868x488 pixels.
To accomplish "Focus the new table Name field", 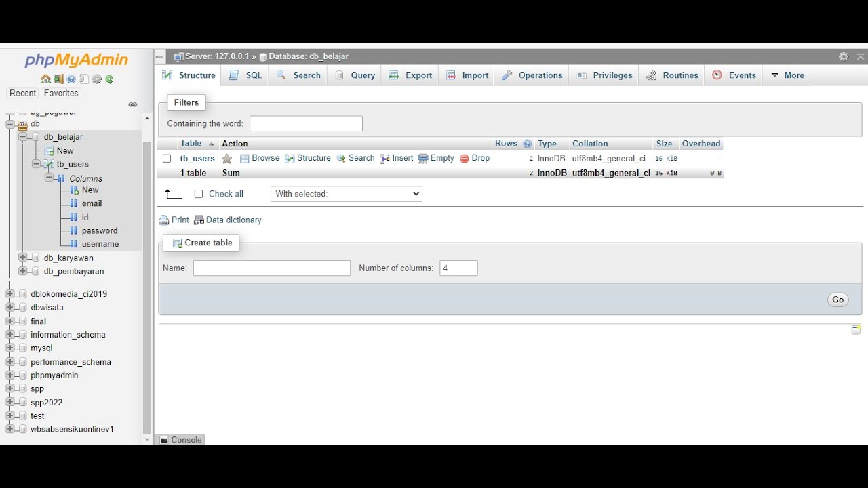I will click(x=272, y=268).
